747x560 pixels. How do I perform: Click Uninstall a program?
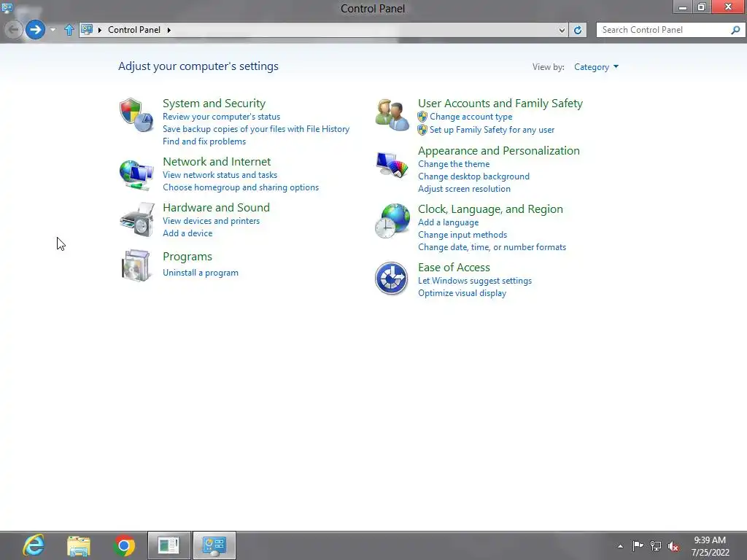coord(200,273)
